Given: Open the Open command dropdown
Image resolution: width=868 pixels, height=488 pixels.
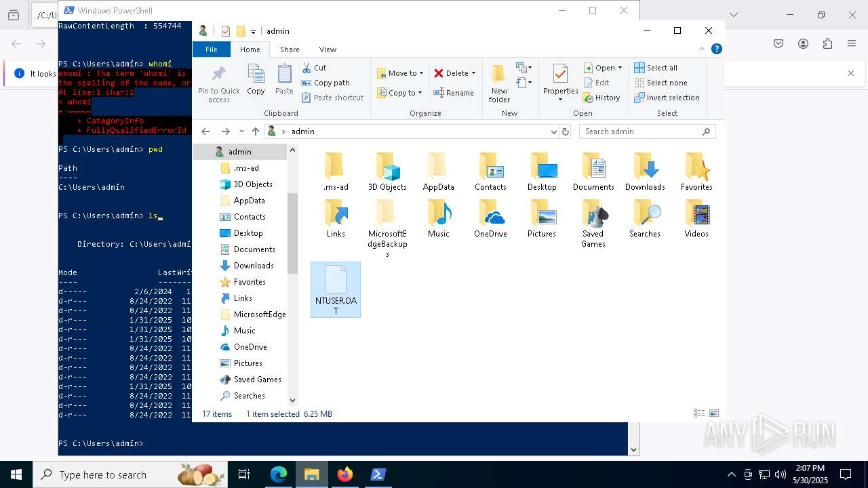Looking at the screenshot, I should tap(620, 68).
